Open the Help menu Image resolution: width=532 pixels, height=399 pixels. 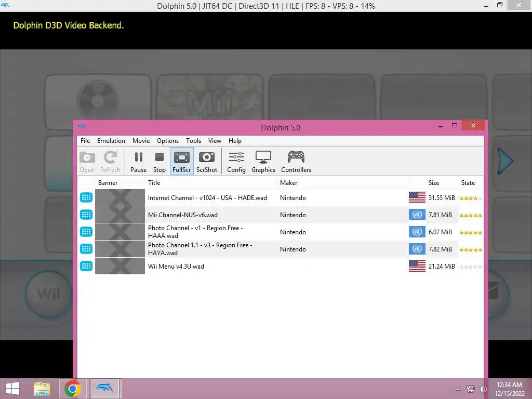coord(235,141)
